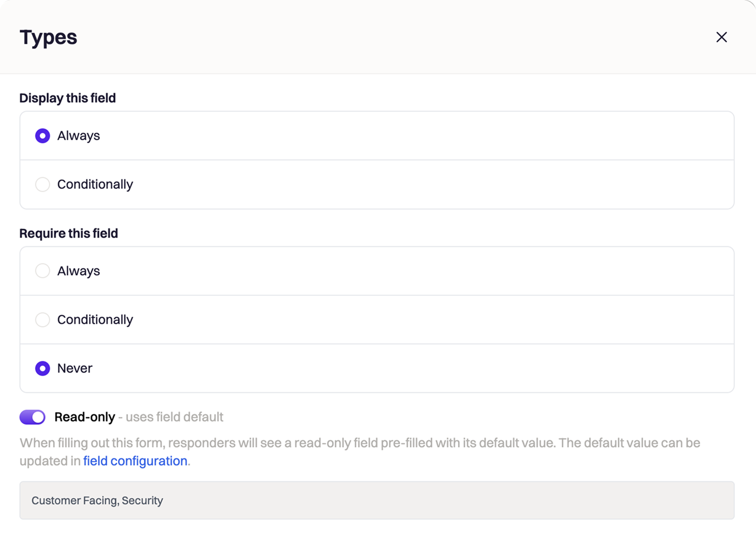Viewport: 756px width, 546px height.
Task: Click 'Always' label text in the Require section
Action: point(78,271)
